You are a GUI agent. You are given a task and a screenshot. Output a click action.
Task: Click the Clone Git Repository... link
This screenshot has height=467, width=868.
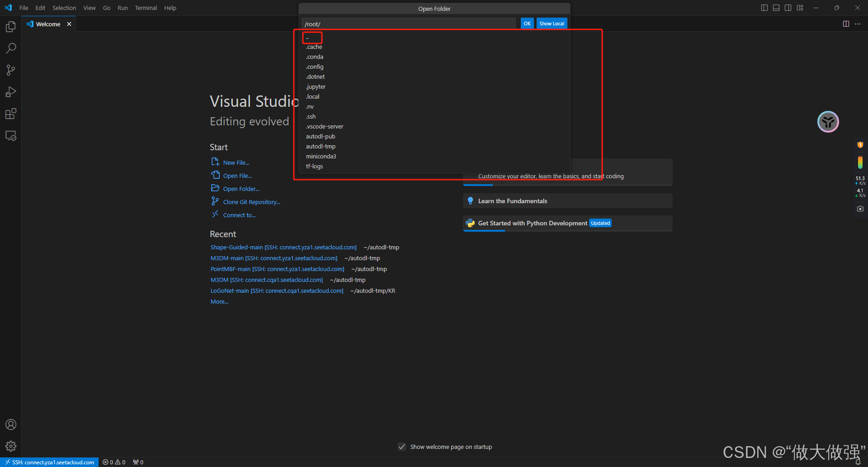pos(252,202)
